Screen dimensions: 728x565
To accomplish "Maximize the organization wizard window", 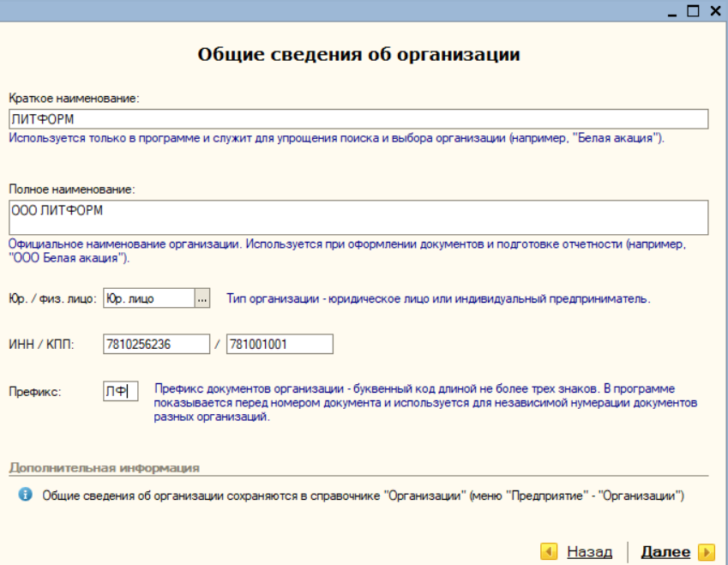I will (693, 10).
